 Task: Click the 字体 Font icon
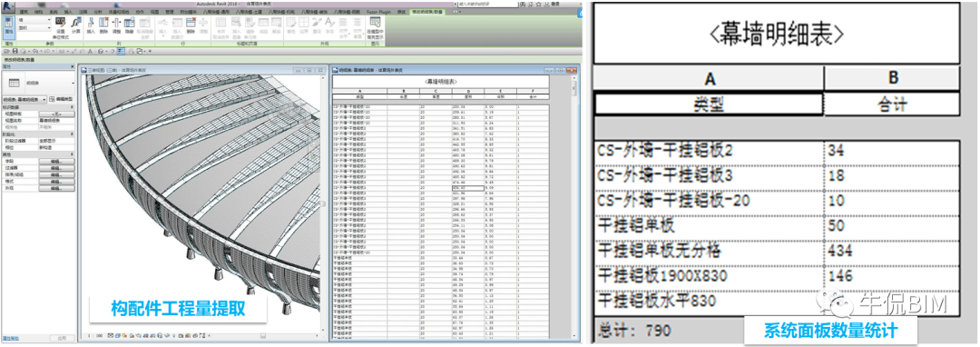329,25
